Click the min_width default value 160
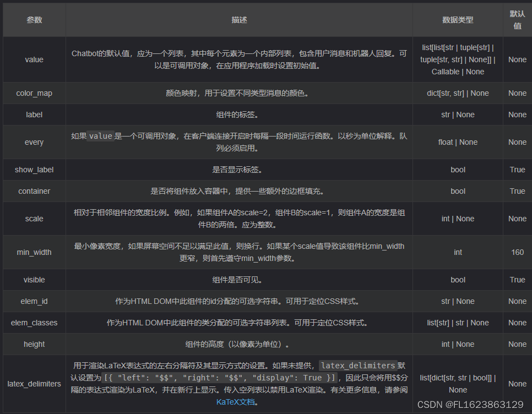Screen dimensions: 532x414 (x=517, y=252)
